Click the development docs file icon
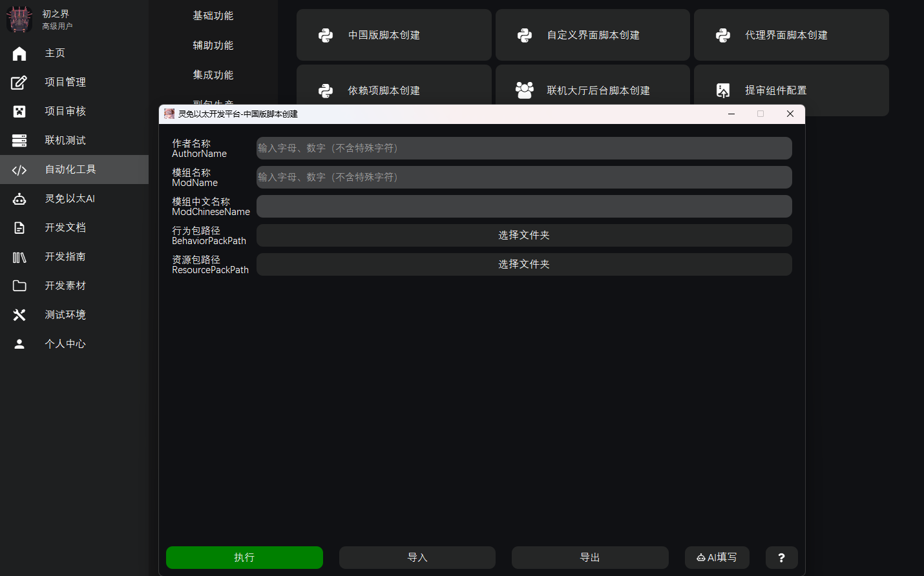Screen dimensions: 924x576 coord(19,228)
